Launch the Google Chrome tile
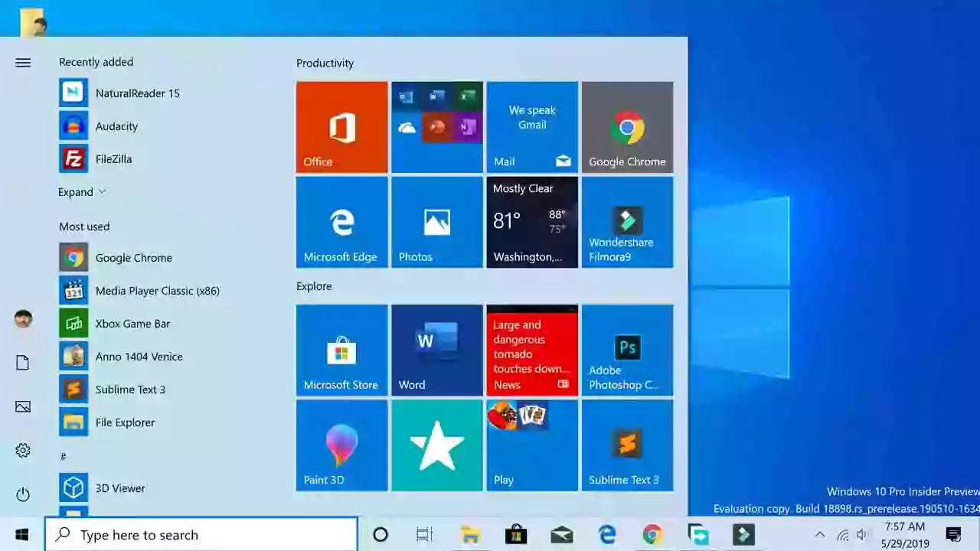980x551 pixels. [627, 127]
